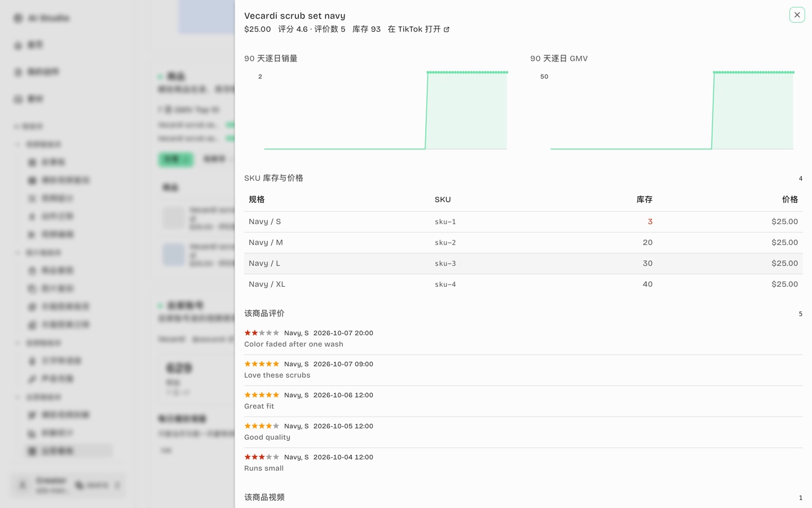Image resolution: width=812 pixels, height=508 pixels.
Task: Click the 评分 4.6 rating summary text
Action: click(293, 29)
